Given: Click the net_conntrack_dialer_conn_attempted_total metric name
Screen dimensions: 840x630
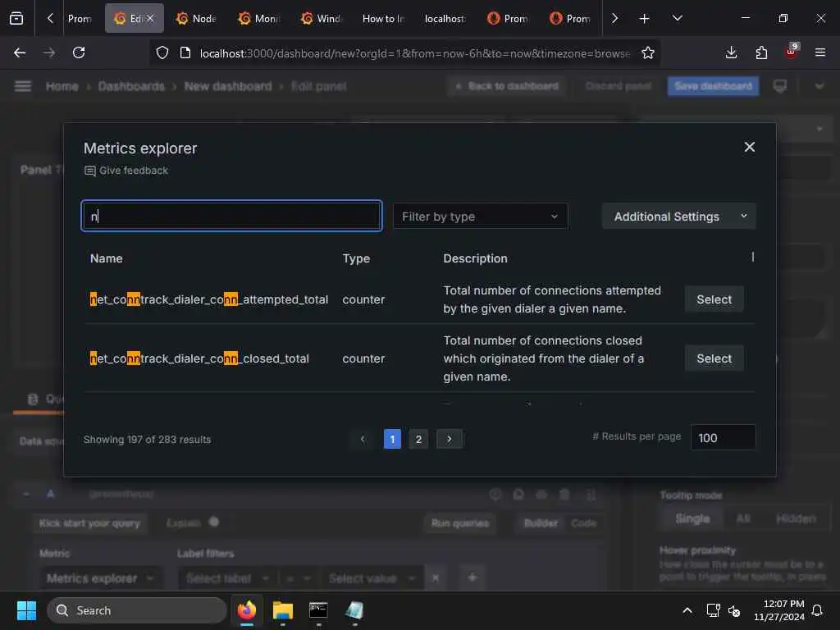Looking at the screenshot, I should [x=209, y=299].
